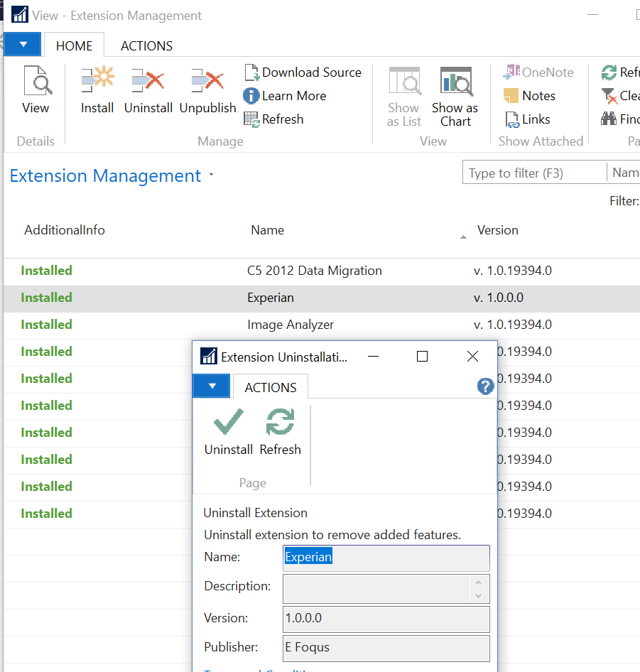Screen dimensions: 640x672
Task: Click the View magnifier icon in Details group
Action: [38, 80]
